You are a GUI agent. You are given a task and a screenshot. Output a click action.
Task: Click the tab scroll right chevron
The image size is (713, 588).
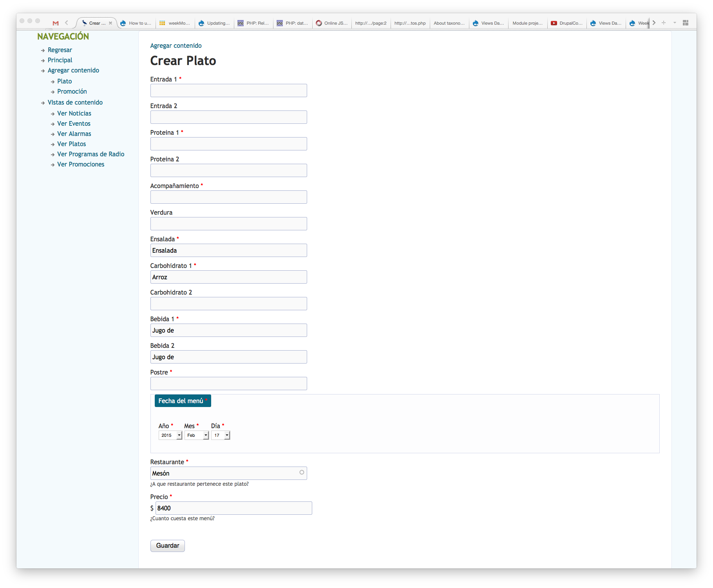tap(654, 23)
